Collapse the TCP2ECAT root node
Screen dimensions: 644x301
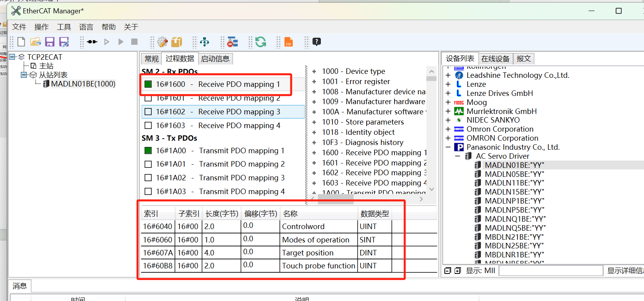pyautogui.click(x=12, y=57)
